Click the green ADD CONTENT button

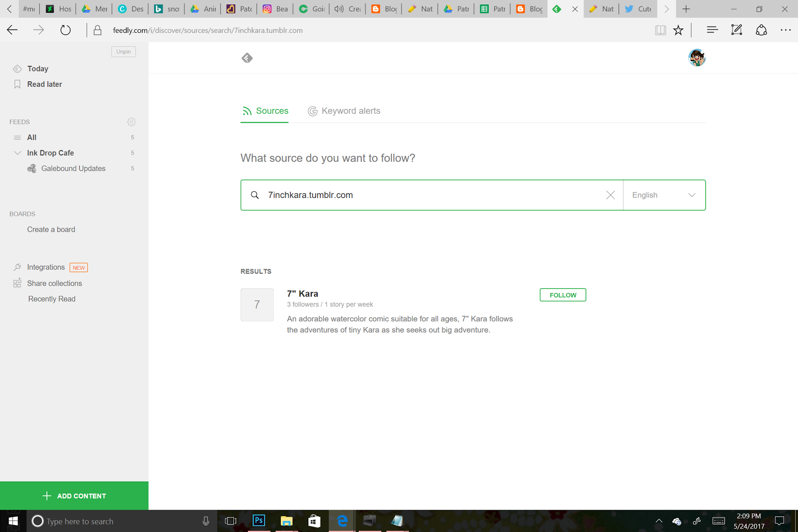tap(74, 496)
